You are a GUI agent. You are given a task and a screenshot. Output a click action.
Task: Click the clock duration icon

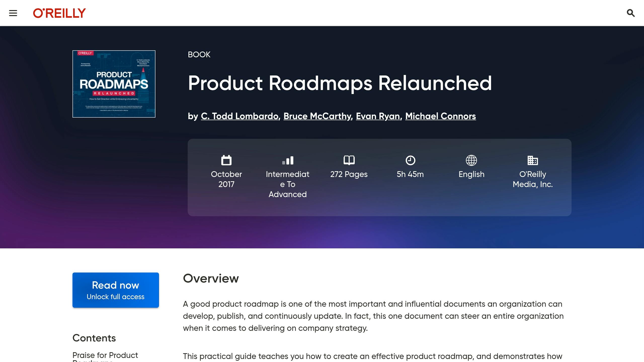[x=410, y=160]
